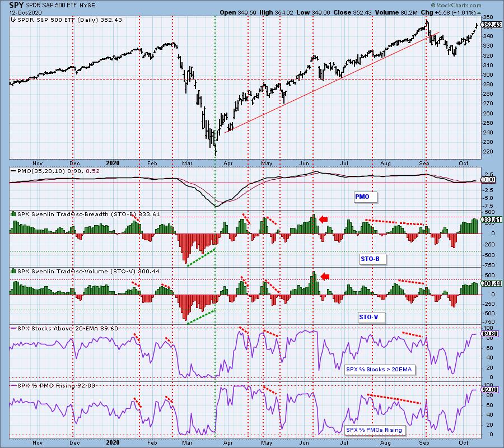Click the red arrow in the STO-V panel

click(325, 277)
